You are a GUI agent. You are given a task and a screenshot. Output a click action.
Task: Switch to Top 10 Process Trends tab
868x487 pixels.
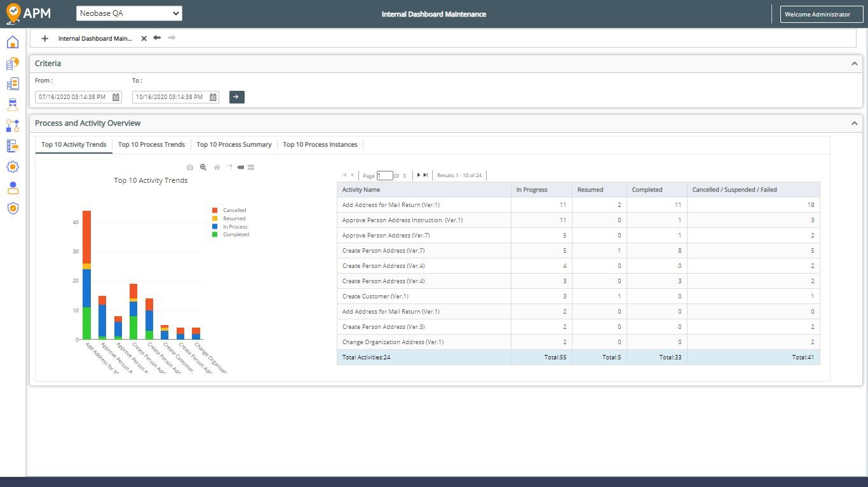point(151,145)
